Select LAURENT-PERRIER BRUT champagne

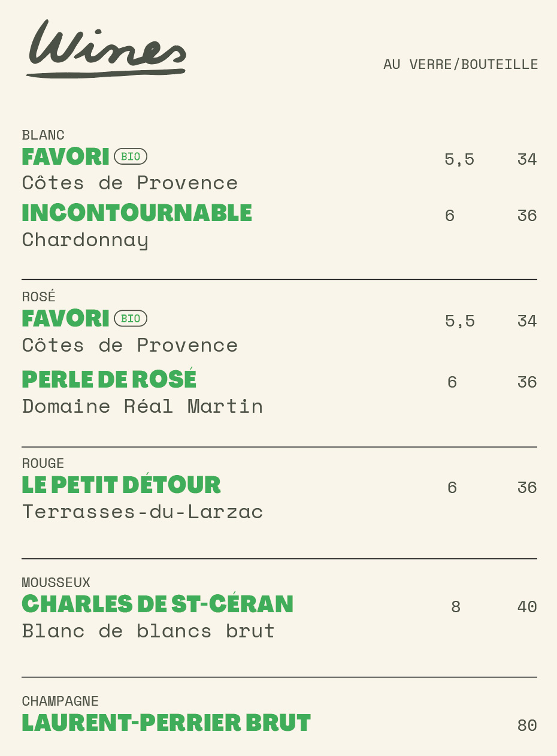tap(167, 723)
